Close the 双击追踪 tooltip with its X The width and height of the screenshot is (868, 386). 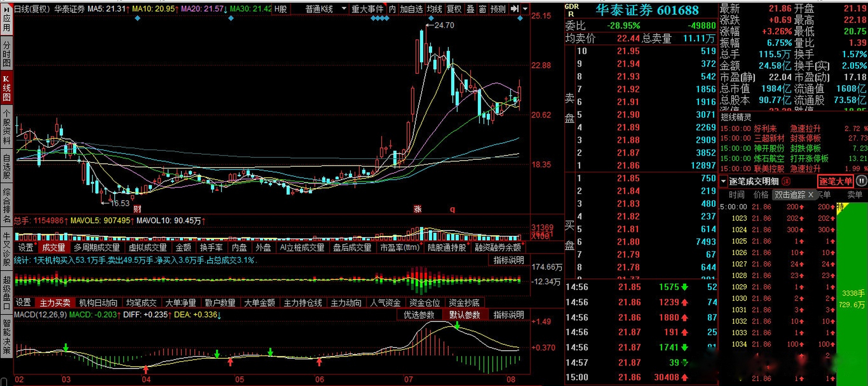click(811, 195)
